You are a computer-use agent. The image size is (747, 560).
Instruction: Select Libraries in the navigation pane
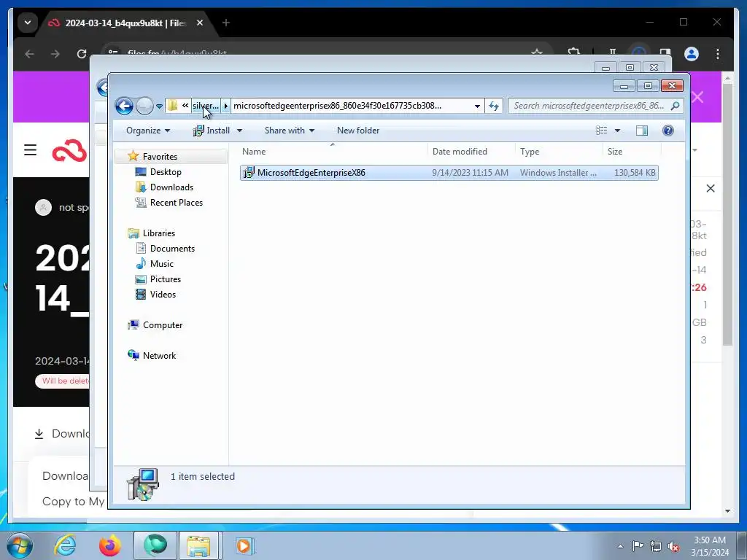coord(158,233)
